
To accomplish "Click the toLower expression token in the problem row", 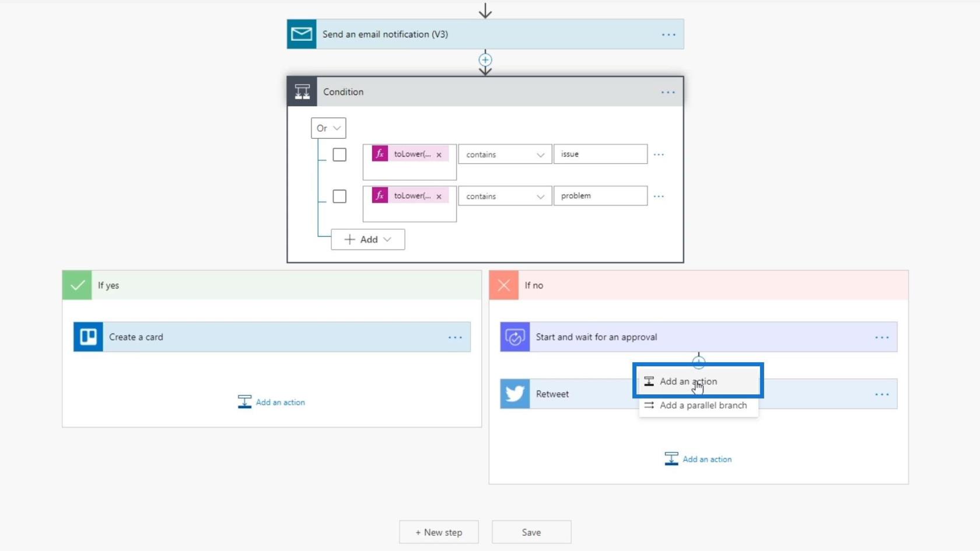I will click(x=410, y=196).
